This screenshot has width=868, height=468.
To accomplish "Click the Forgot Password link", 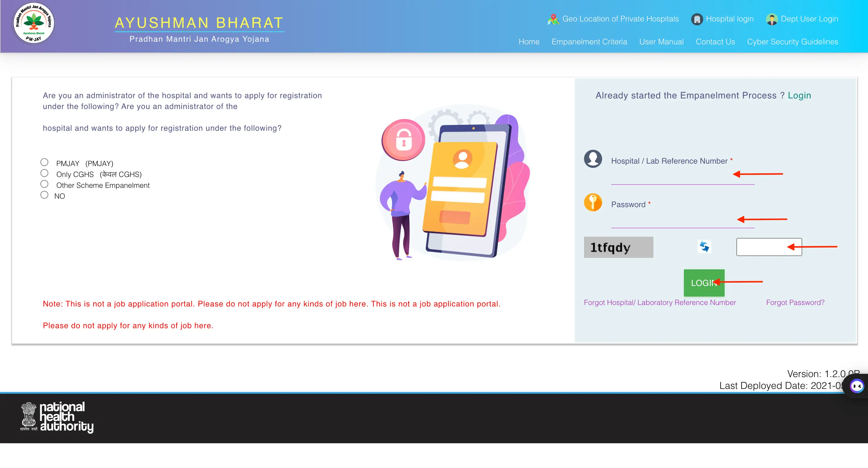I will [x=796, y=302].
